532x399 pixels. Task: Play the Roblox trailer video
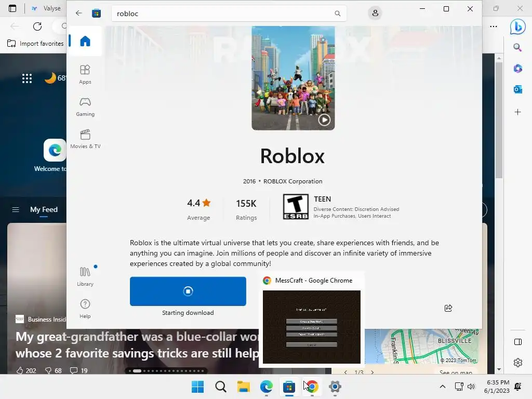[324, 120]
